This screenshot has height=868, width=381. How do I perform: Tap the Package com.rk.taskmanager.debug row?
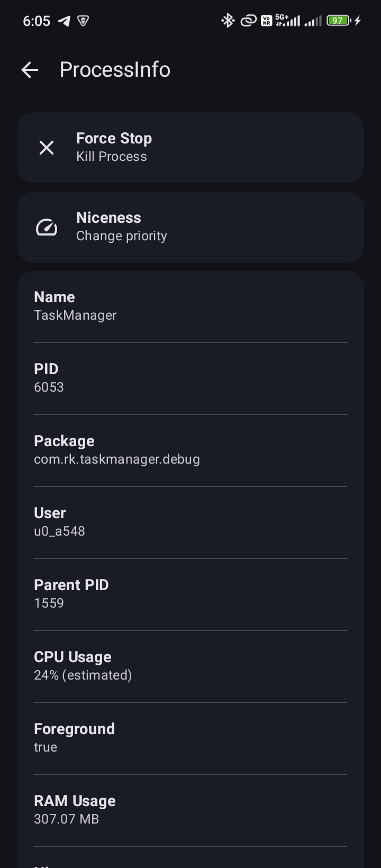[x=190, y=450]
